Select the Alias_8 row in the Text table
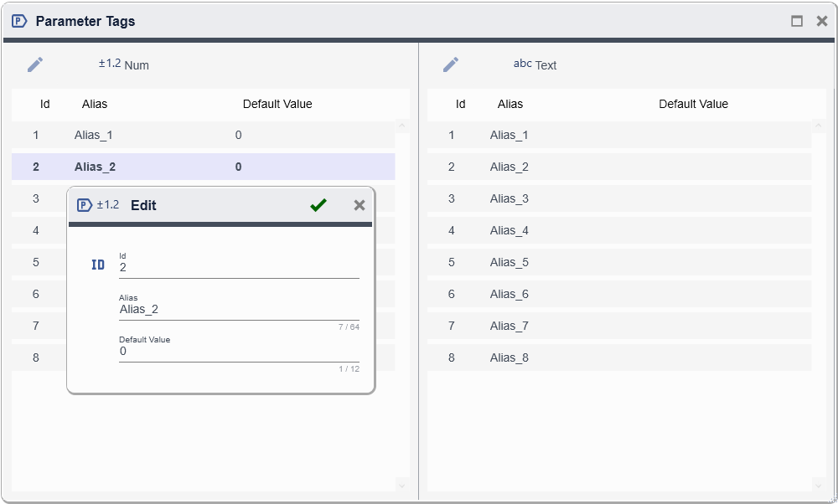The width and height of the screenshot is (838, 504). tap(618, 357)
